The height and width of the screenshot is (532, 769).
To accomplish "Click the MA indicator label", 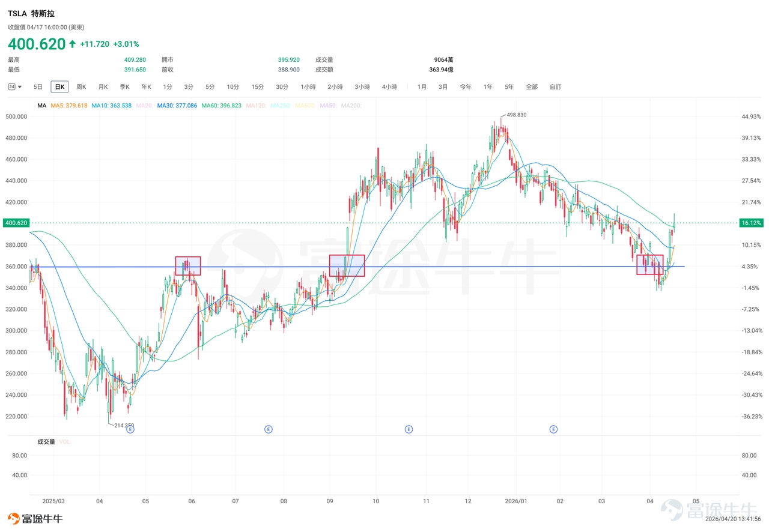I will (x=41, y=106).
